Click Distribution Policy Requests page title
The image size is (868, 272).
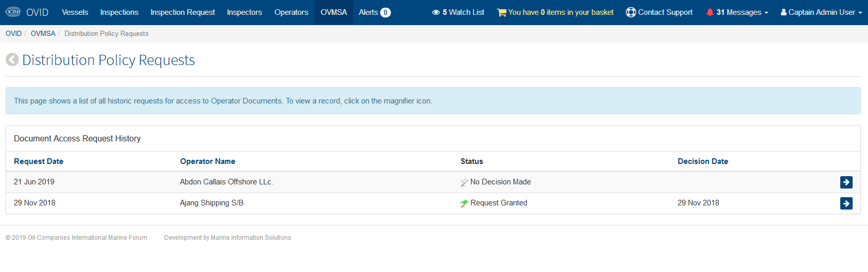(x=109, y=60)
